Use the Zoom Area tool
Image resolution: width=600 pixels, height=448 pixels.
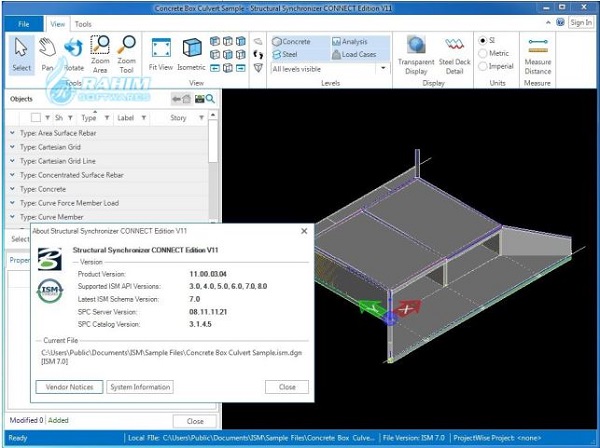(x=100, y=55)
